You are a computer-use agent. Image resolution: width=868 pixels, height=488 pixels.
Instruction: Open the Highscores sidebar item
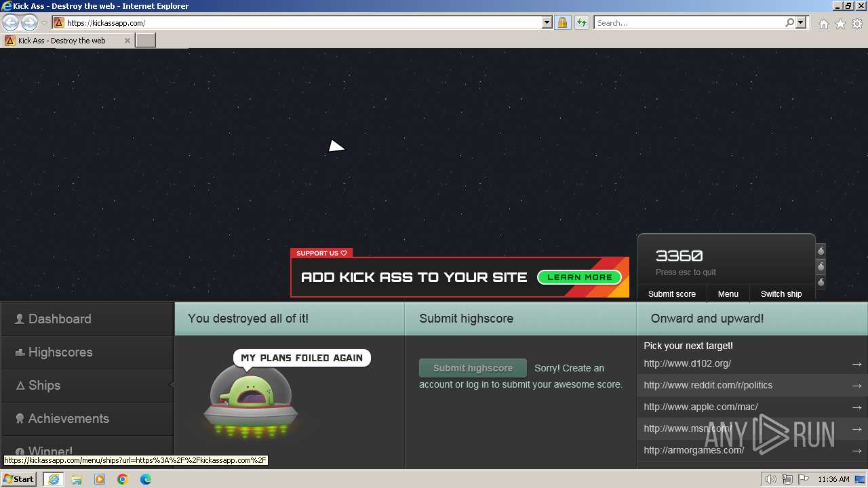(x=87, y=352)
